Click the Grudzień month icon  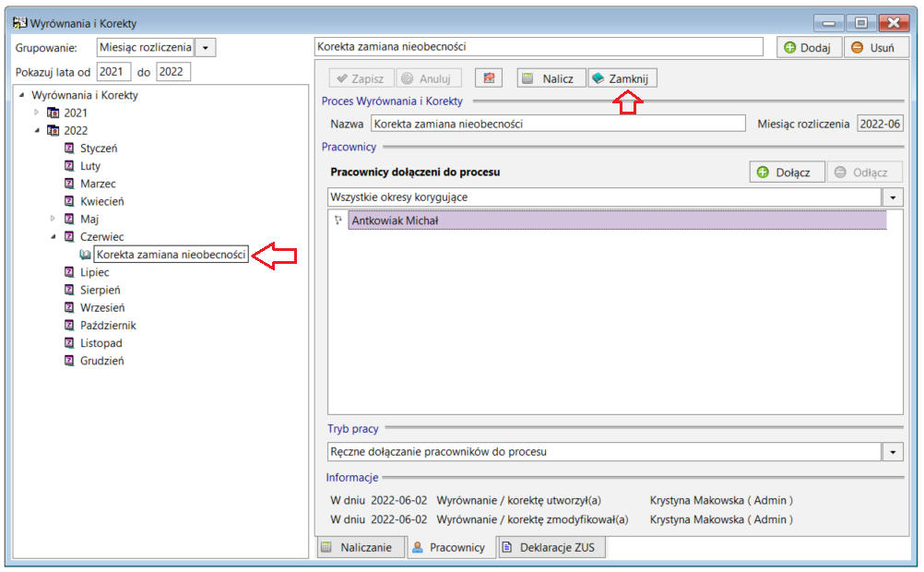coord(69,361)
